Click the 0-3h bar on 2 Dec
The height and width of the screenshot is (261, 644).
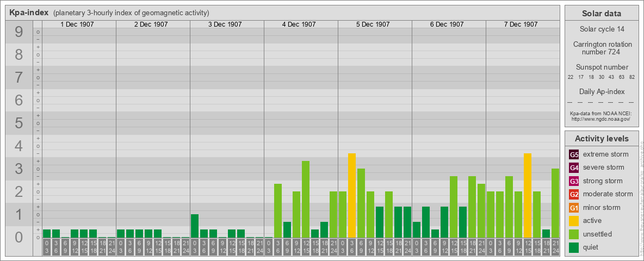click(121, 233)
